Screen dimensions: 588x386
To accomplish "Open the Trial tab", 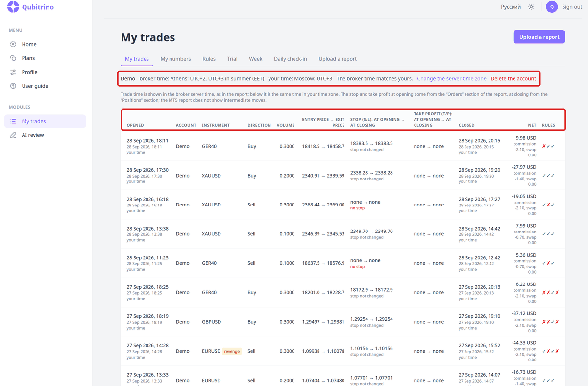I will (x=232, y=59).
